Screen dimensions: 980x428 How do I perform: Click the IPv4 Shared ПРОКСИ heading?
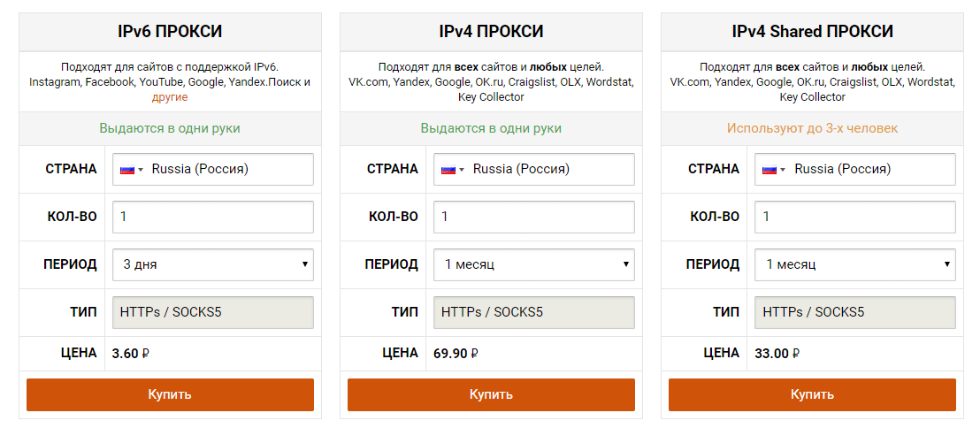point(812,32)
